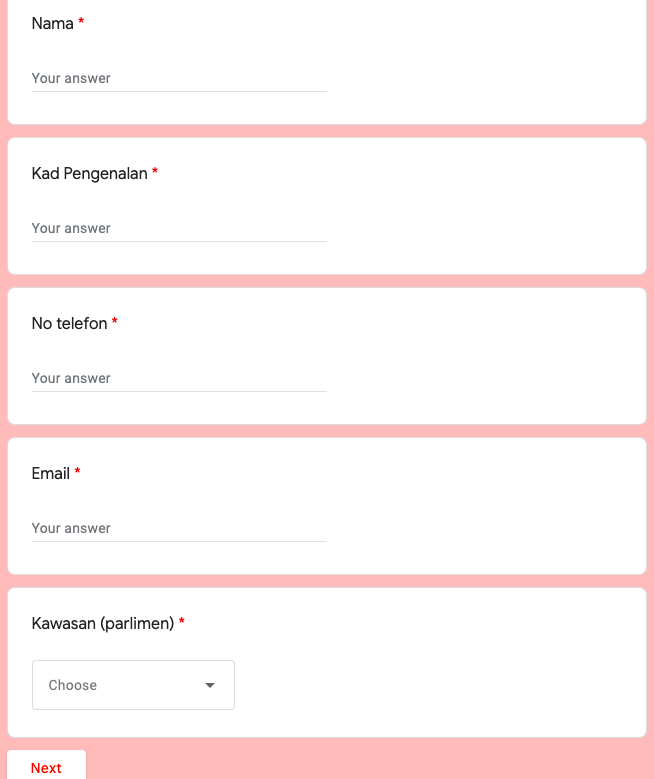Open the Kawasan (parlimen) Choose dropdown
654x779 pixels.
133,685
